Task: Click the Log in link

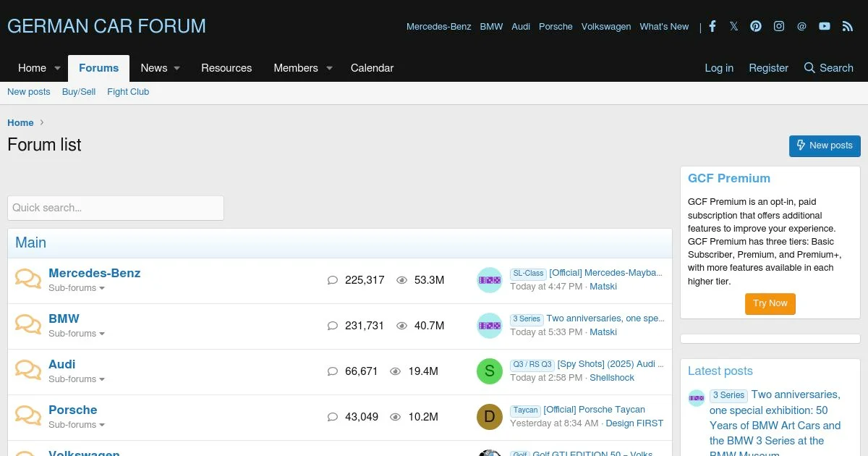Action: pyautogui.click(x=719, y=68)
